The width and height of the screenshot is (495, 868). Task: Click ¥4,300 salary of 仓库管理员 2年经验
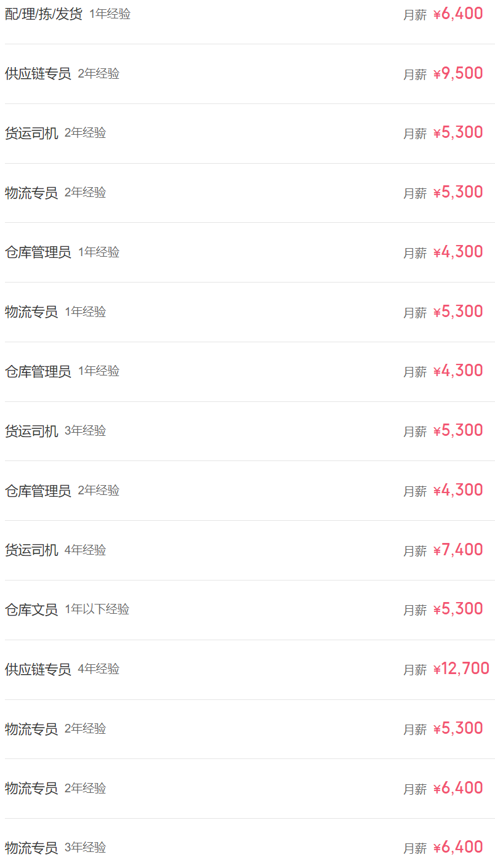click(458, 491)
